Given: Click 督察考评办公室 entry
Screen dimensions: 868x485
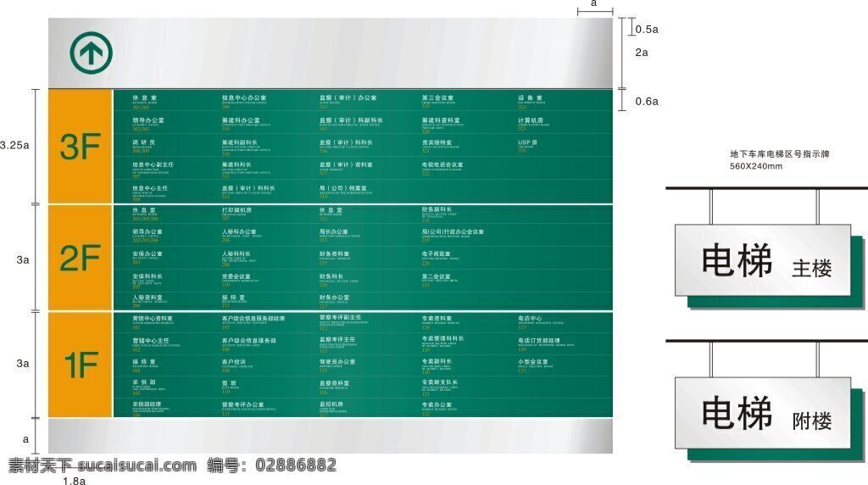Looking at the screenshot, I should tap(243, 404).
